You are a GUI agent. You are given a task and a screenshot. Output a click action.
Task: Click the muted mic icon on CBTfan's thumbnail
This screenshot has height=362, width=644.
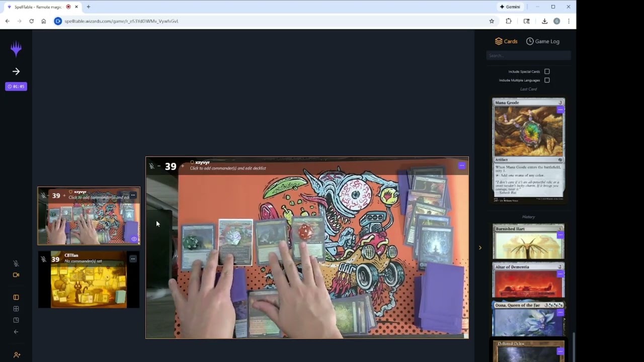[x=43, y=259]
